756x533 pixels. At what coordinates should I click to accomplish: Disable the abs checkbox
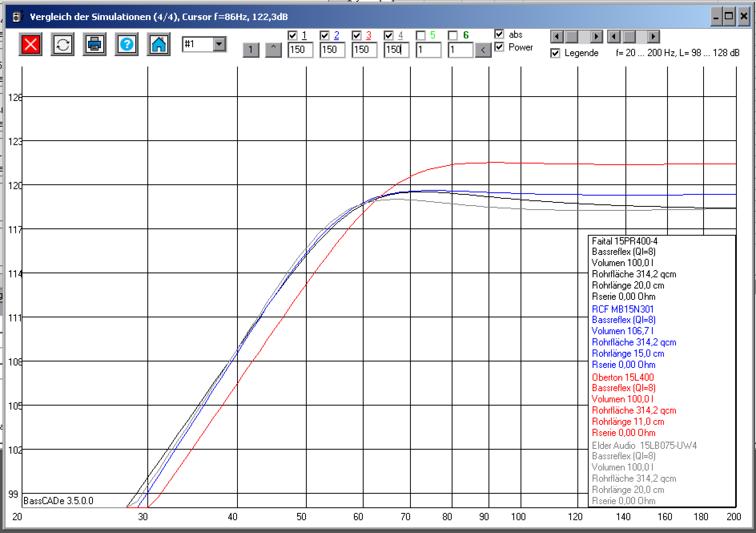point(499,34)
